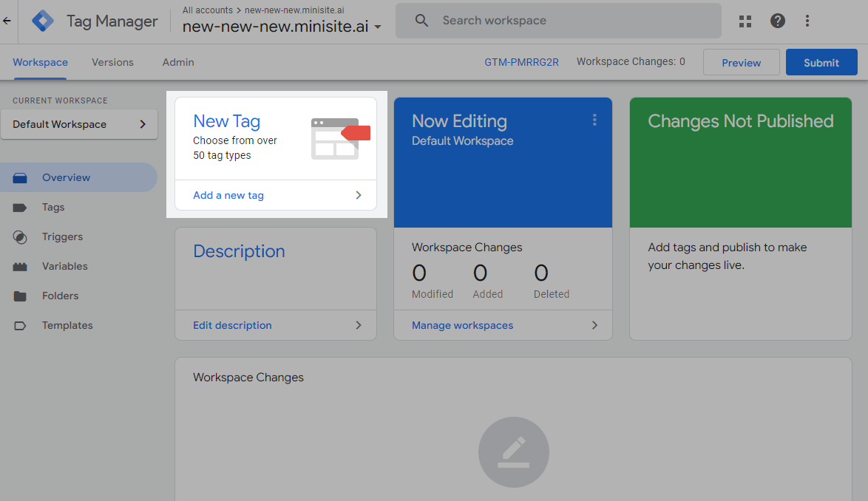Open the Templates section icon

tap(21, 325)
